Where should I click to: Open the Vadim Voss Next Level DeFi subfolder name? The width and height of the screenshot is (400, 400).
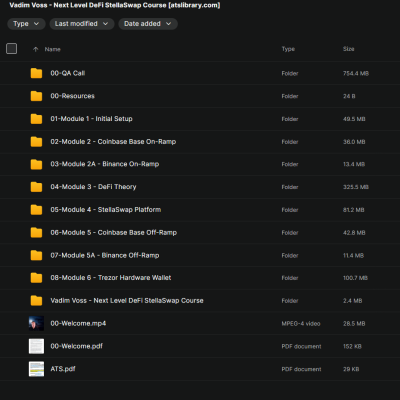point(127,301)
